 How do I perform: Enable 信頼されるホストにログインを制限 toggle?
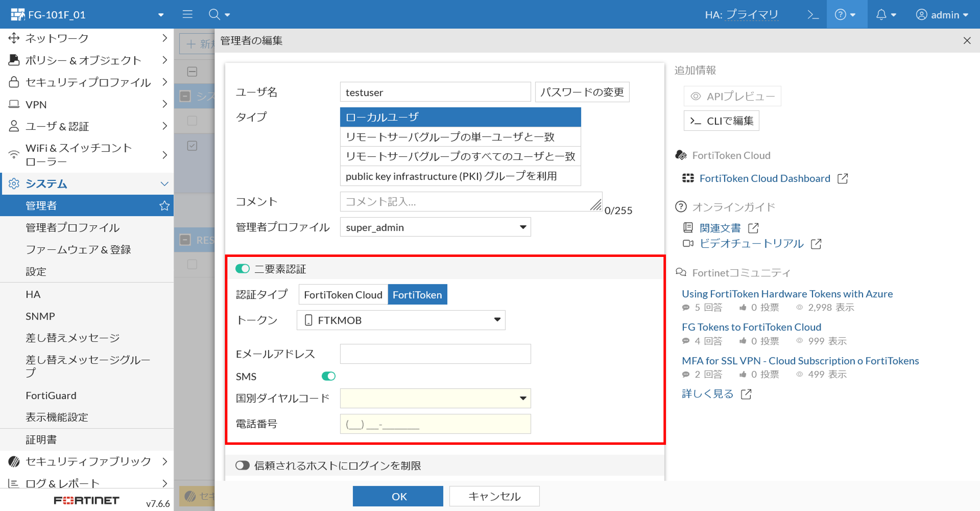[x=242, y=465]
